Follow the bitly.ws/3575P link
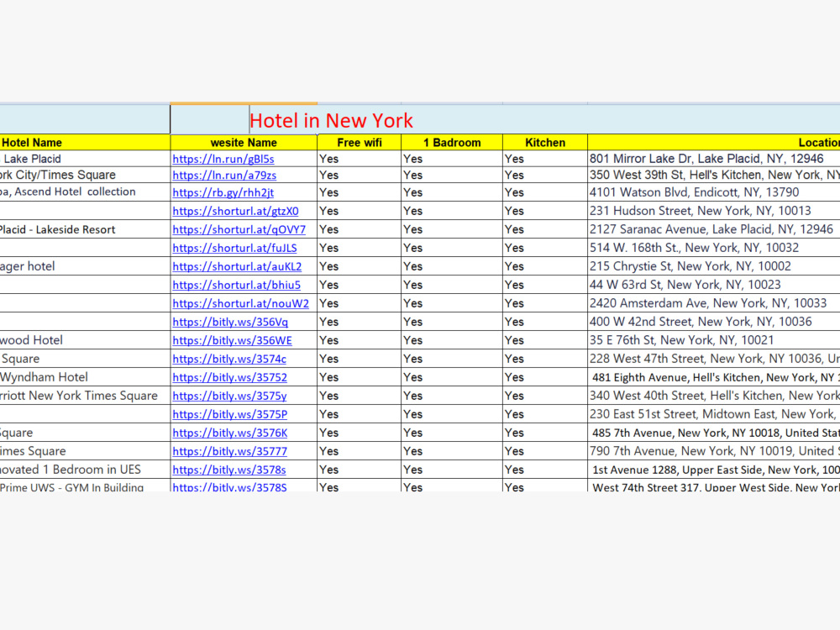 [x=230, y=414]
